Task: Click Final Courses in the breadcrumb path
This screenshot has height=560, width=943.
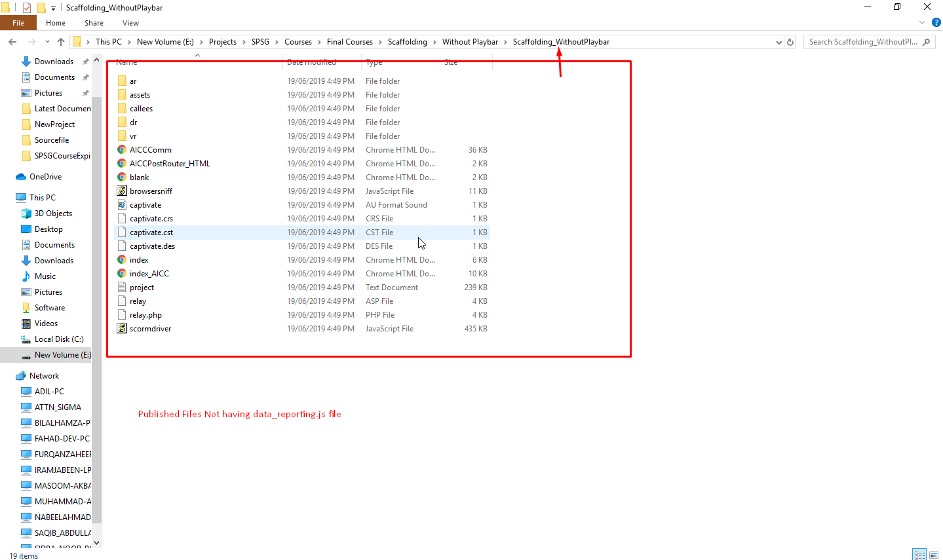Action: click(x=349, y=42)
